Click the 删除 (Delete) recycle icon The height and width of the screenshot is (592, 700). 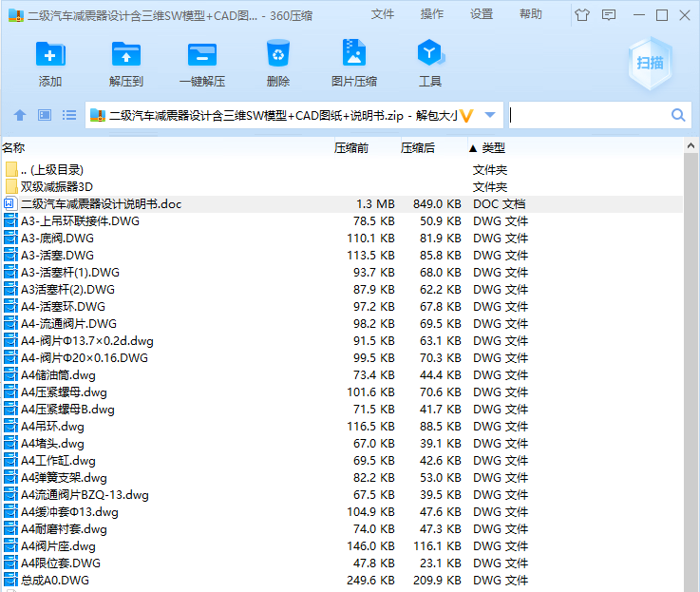click(x=278, y=53)
